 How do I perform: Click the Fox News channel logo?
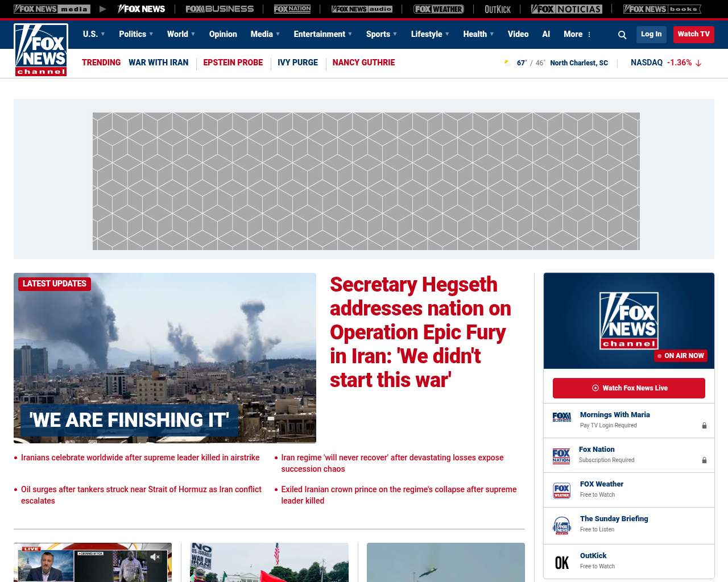pos(41,50)
